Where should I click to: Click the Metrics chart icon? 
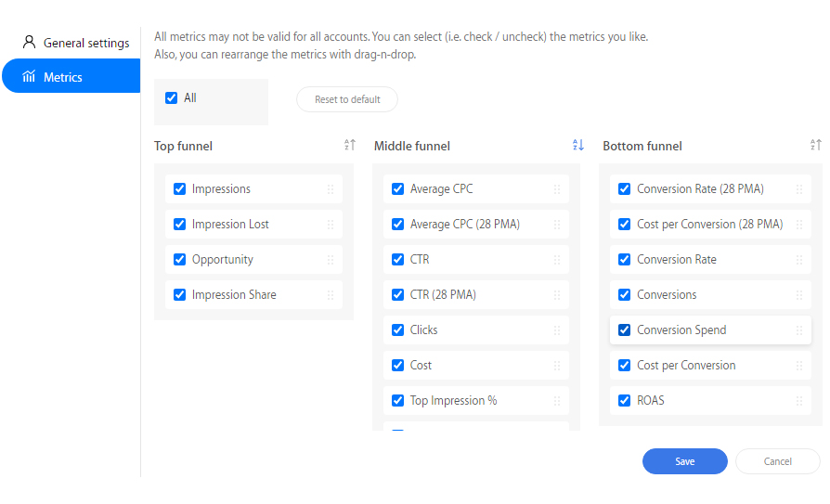pos(29,76)
